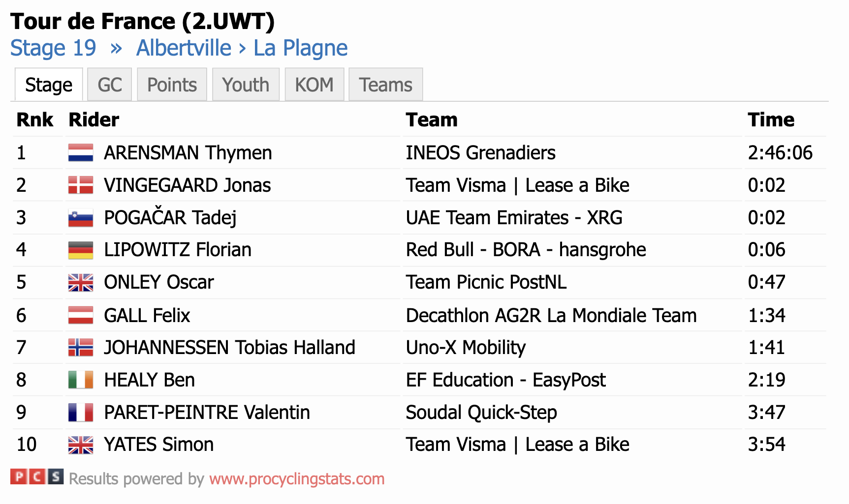
Task: Click the Irish flag beside Healy
Action: coord(81,380)
